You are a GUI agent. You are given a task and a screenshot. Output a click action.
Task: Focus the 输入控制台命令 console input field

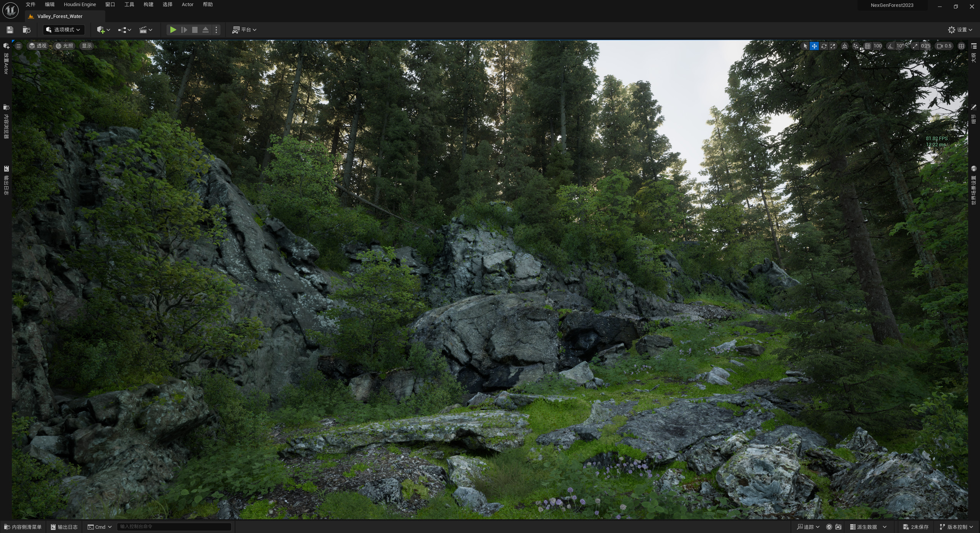pyautogui.click(x=174, y=527)
